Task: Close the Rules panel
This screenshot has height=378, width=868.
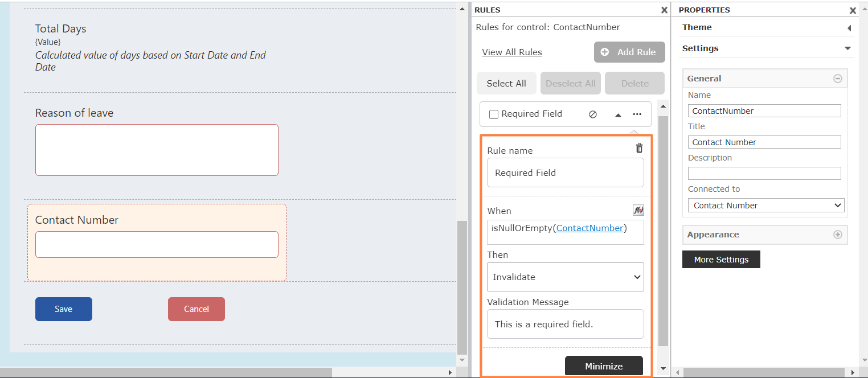Action: [664, 10]
